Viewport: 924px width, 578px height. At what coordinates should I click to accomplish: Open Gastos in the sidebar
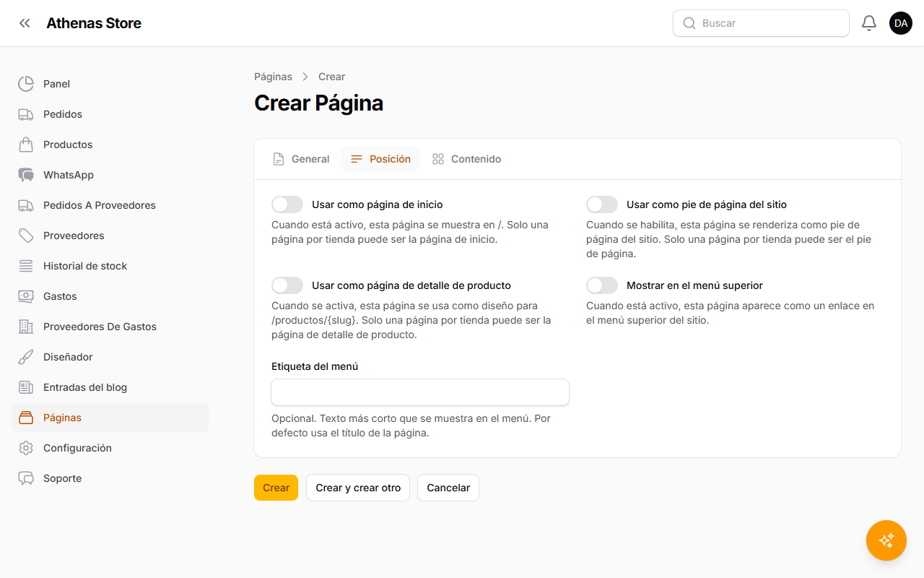110,296
